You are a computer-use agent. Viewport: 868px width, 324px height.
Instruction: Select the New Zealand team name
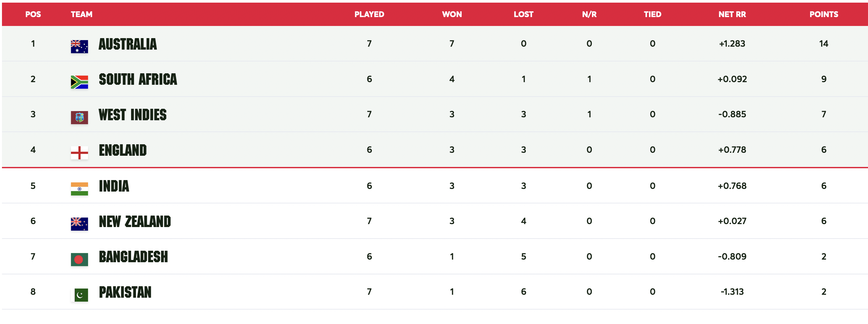pos(135,221)
